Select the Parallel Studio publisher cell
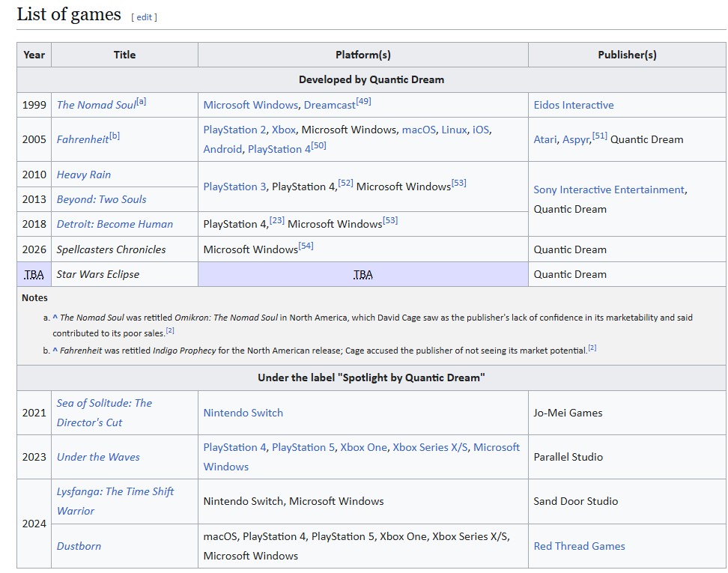The image size is (728, 573). [627, 457]
